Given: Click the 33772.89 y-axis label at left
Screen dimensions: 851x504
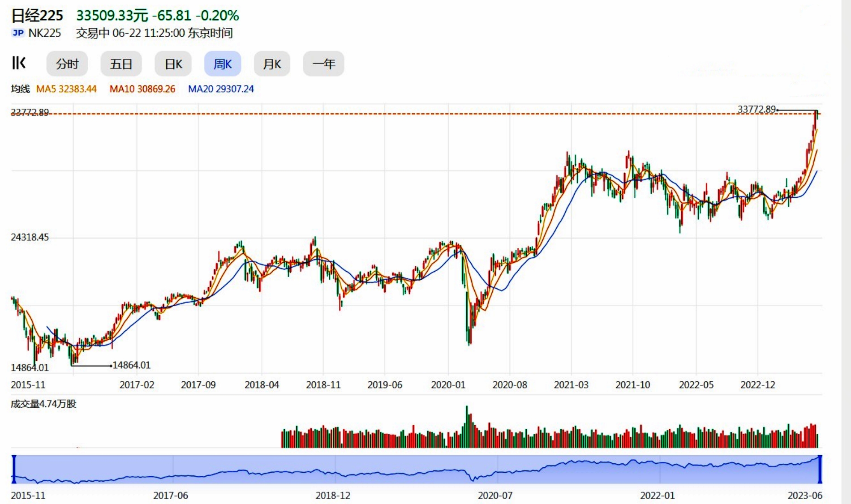Looking at the screenshot, I should click(30, 112).
